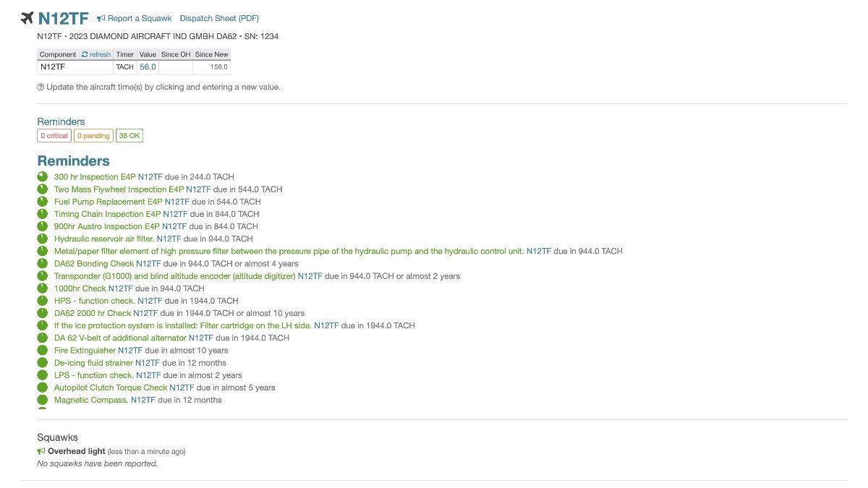The height and width of the screenshot is (488, 868).
Task: Click the refresh icon in Component header
Action: [x=85, y=54]
